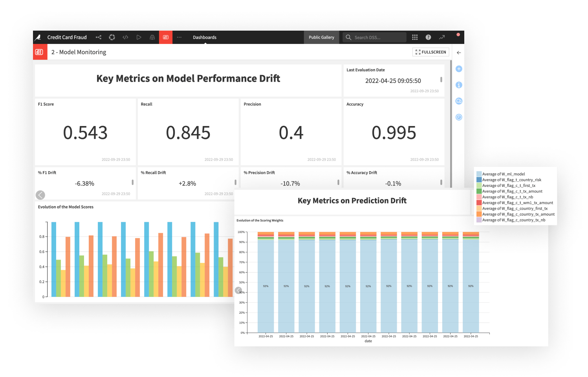This screenshot has height=377, width=588.
Task: Open the three-dots more menu
Action: tap(179, 37)
